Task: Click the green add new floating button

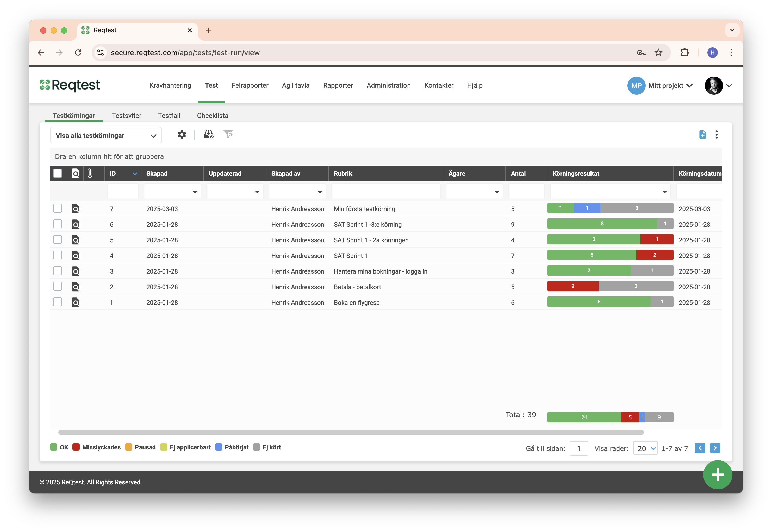Action: click(x=717, y=475)
